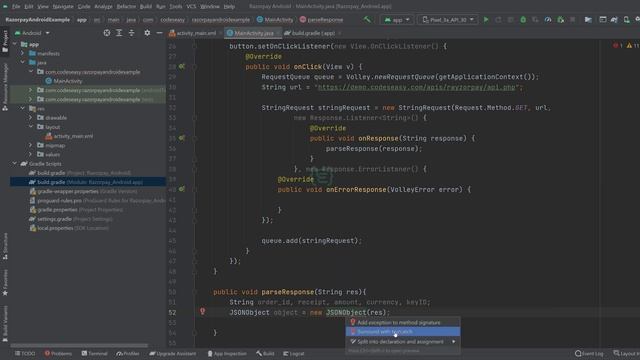Expand the mipmap folder
Viewport: 640px width, 360px height.
[x=30, y=145]
